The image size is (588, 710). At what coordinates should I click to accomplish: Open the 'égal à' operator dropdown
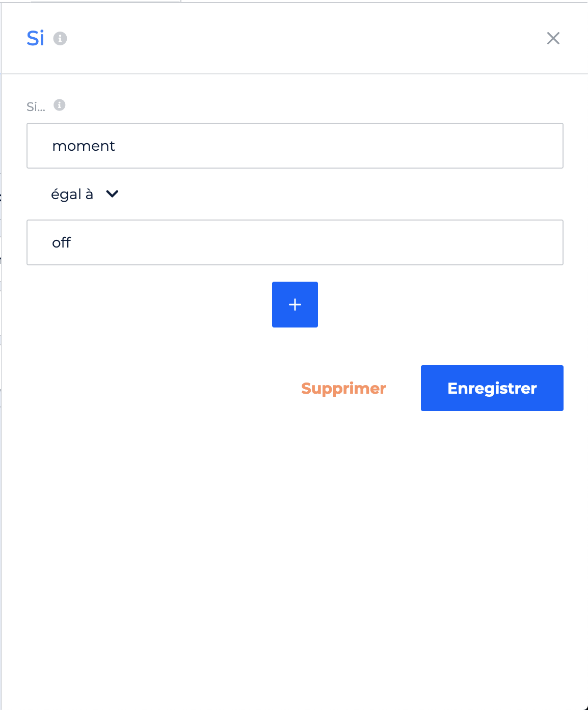click(x=85, y=194)
